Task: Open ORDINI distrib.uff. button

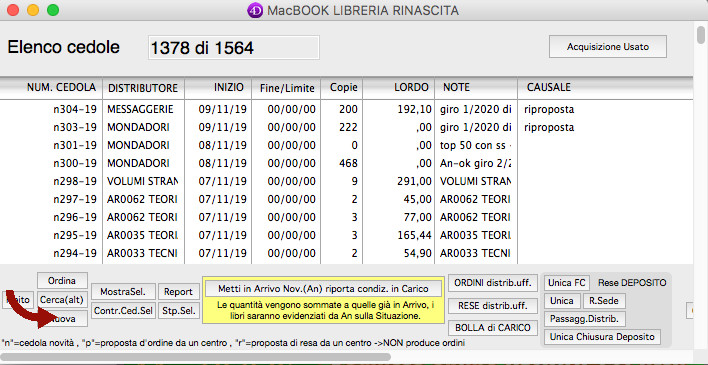Action: tap(493, 283)
